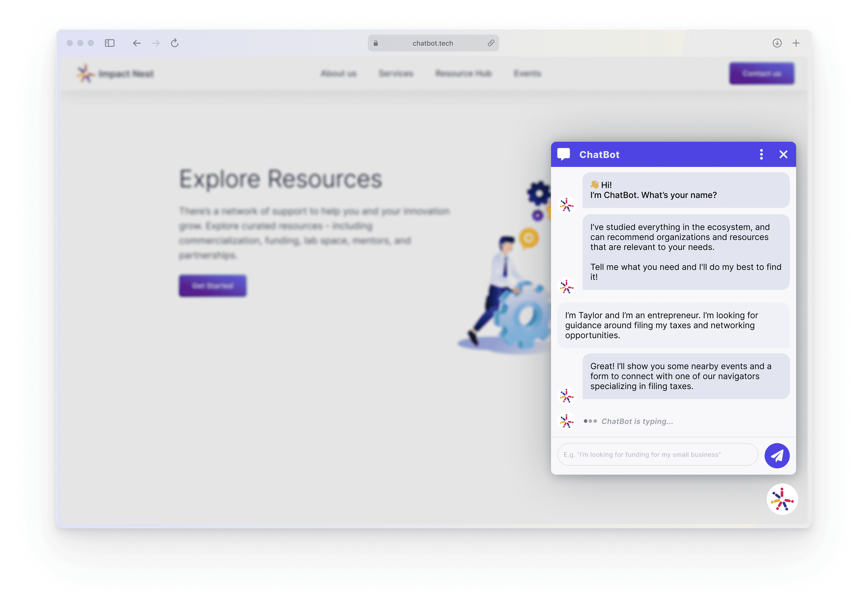Viewport: 868px width, 611px height.
Task: Click the user message from Taylor
Action: coord(673,325)
